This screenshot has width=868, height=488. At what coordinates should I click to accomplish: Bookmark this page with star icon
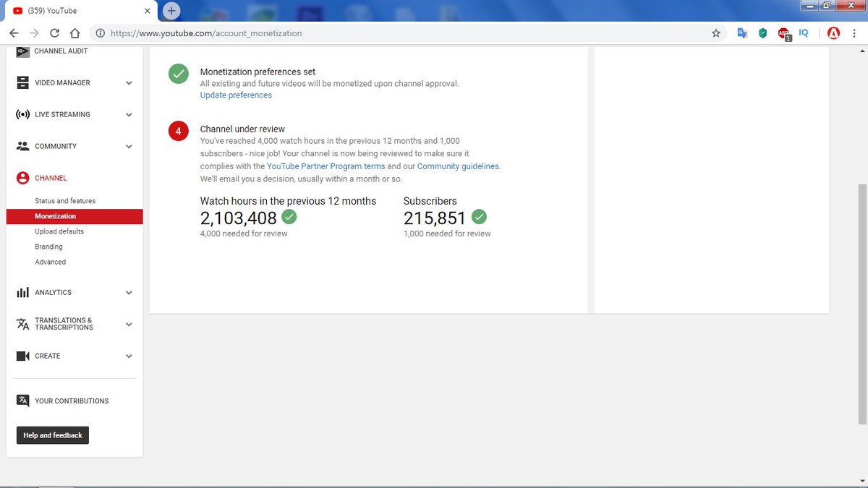716,33
